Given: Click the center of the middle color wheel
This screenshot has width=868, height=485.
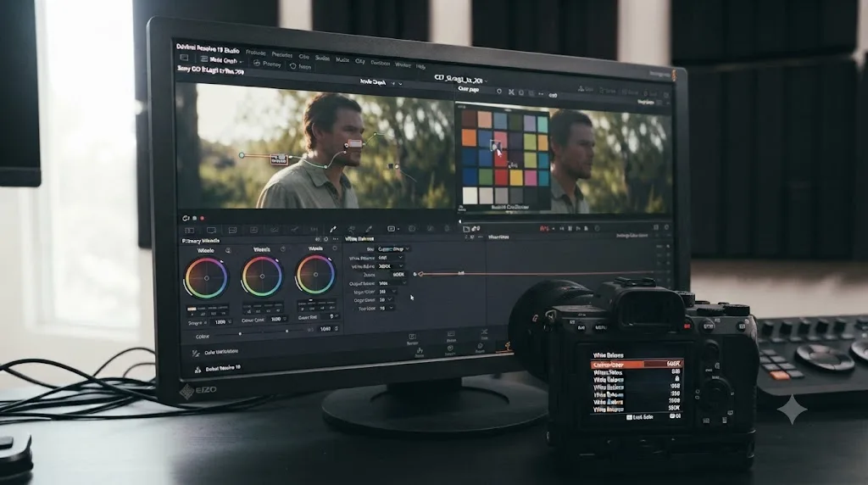Looking at the screenshot, I should 262,276.
